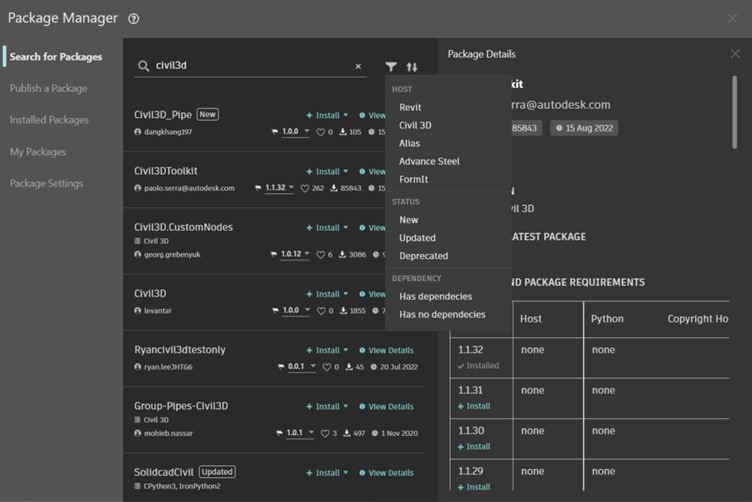Expand Install arrow for Civil3D_Pipe
This screenshot has width=752, height=502.
tap(345, 115)
